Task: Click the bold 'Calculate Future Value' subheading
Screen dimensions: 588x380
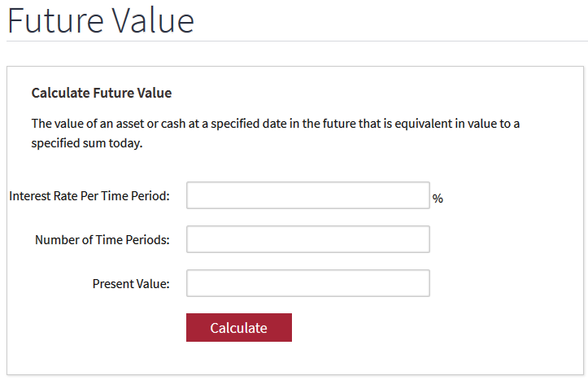Action: coord(101,93)
